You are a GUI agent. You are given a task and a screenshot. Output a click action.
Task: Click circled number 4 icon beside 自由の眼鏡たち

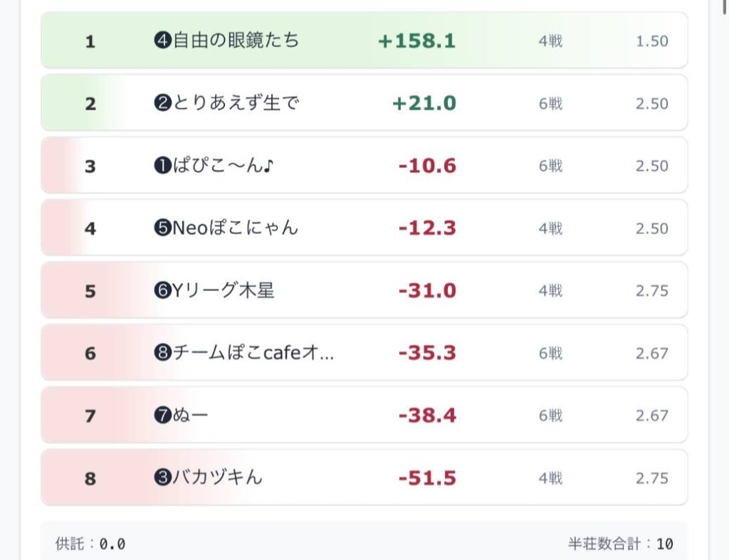(x=161, y=41)
